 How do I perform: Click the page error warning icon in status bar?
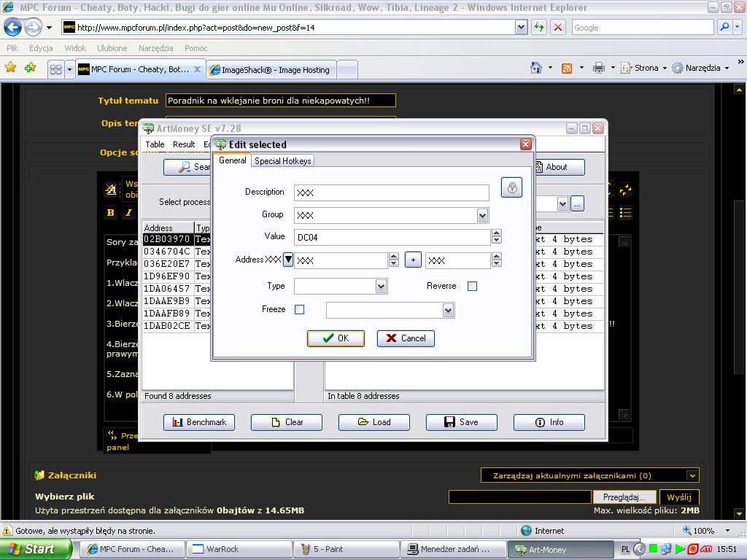pyautogui.click(x=7, y=531)
